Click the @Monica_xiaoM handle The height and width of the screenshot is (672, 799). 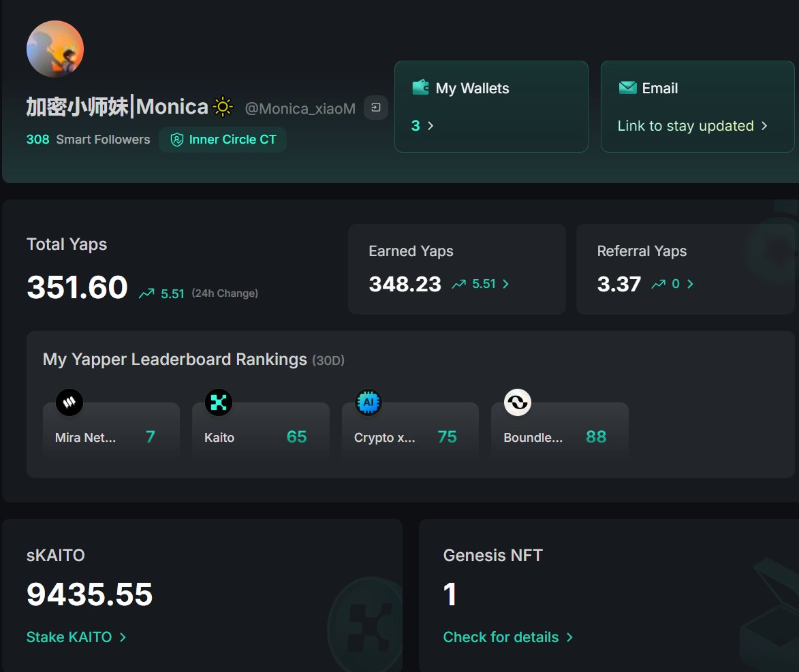point(300,108)
